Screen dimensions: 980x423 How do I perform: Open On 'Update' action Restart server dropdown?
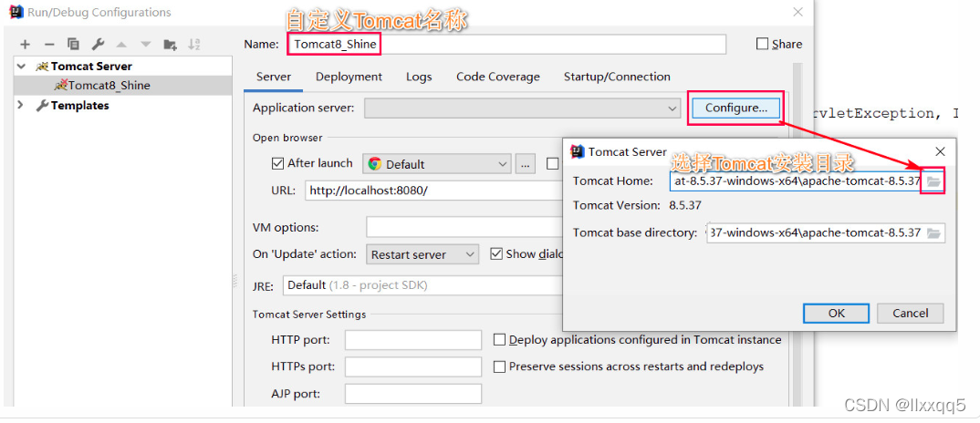pyautogui.click(x=422, y=254)
